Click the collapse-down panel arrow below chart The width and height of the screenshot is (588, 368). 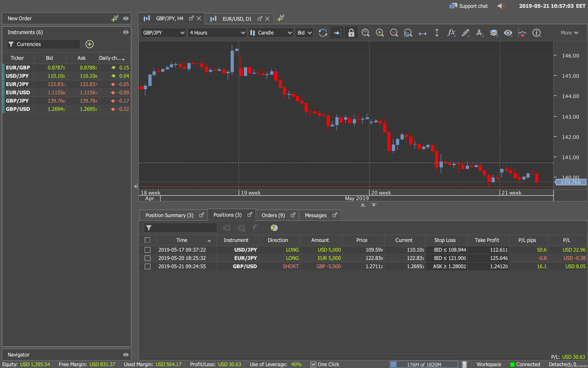click(x=374, y=205)
